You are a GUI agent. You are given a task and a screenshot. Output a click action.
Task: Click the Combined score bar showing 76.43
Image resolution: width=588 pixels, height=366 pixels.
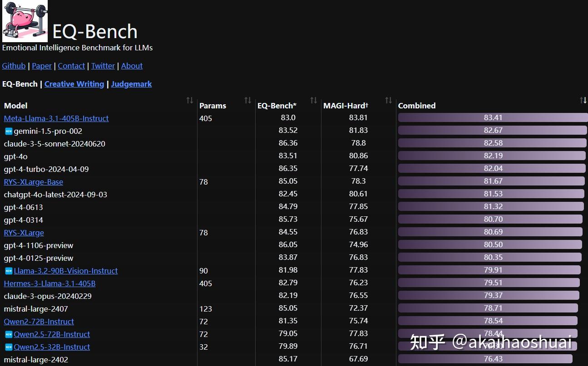pos(485,359)
